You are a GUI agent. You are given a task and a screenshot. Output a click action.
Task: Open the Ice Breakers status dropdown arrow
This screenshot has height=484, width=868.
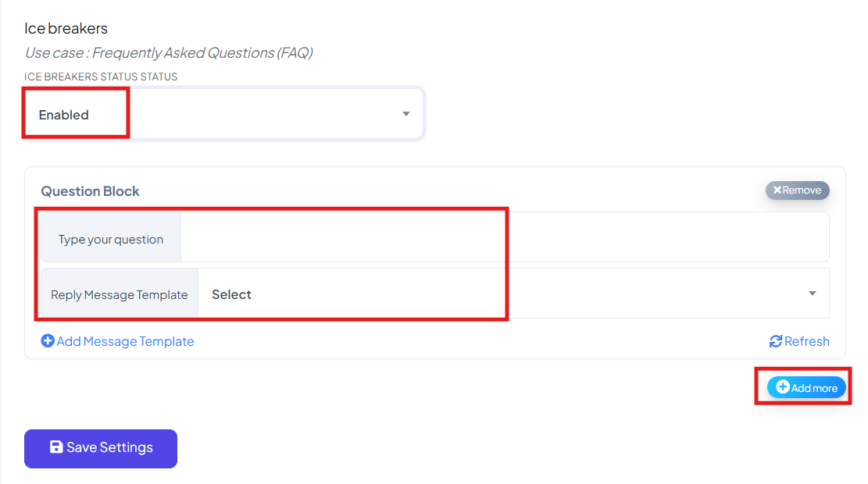405,114
